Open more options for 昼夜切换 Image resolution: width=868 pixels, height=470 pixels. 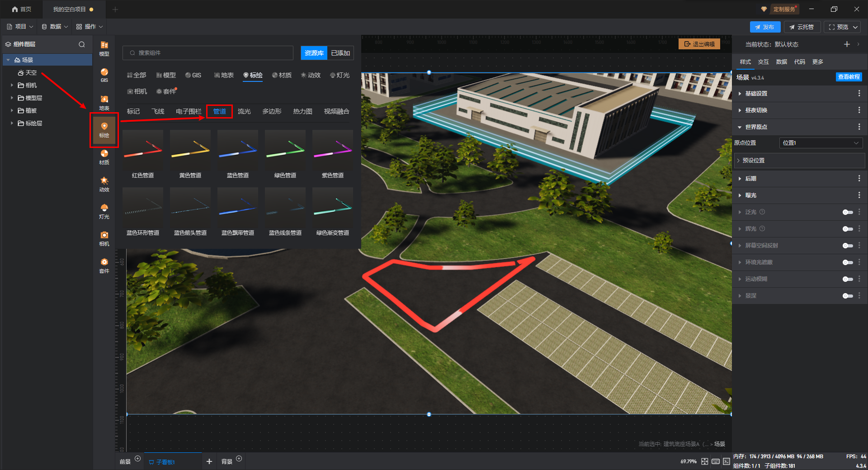pos(859,110)
